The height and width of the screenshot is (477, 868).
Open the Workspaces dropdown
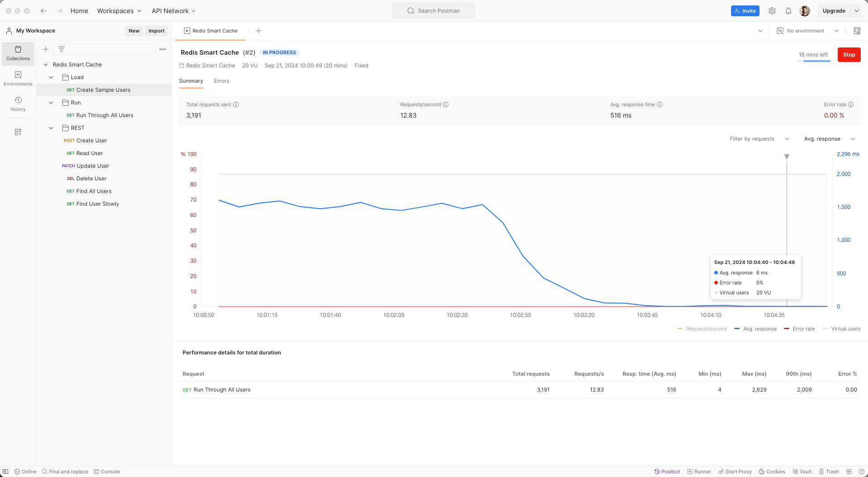pos(119,11)
